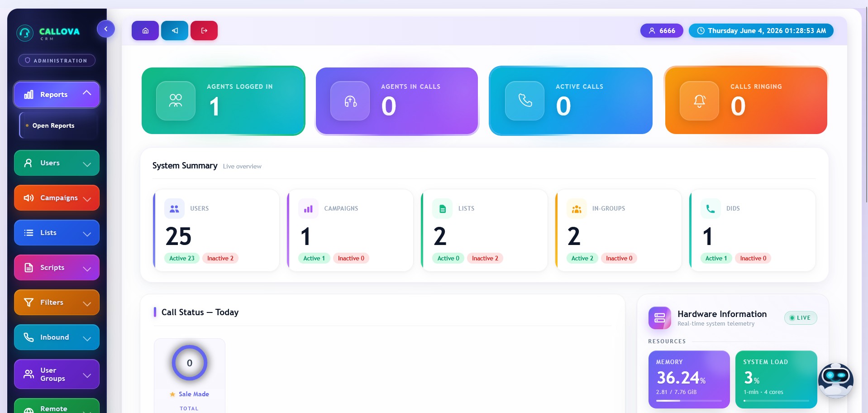868x413 pixels.
Task: Click the Lists sidebar icon
Action: (29, 233)
